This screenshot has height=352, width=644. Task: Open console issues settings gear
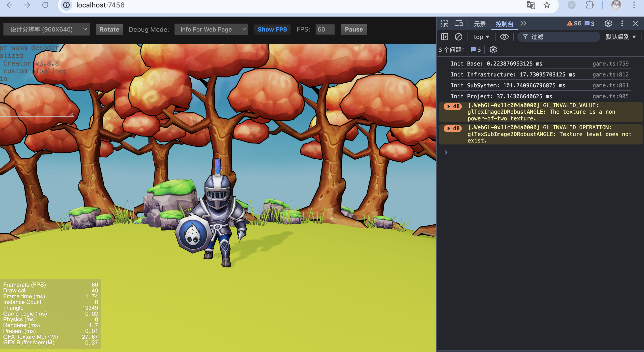click(x=493, y=50)
